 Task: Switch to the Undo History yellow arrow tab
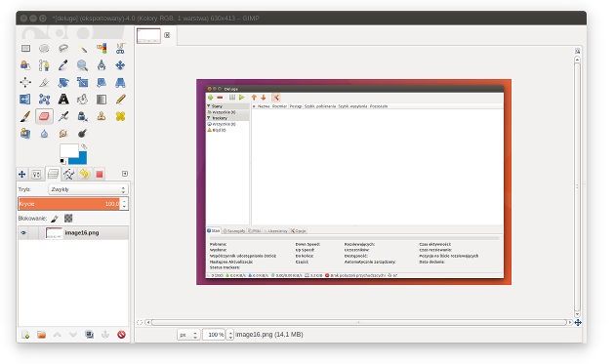(84, 174)
